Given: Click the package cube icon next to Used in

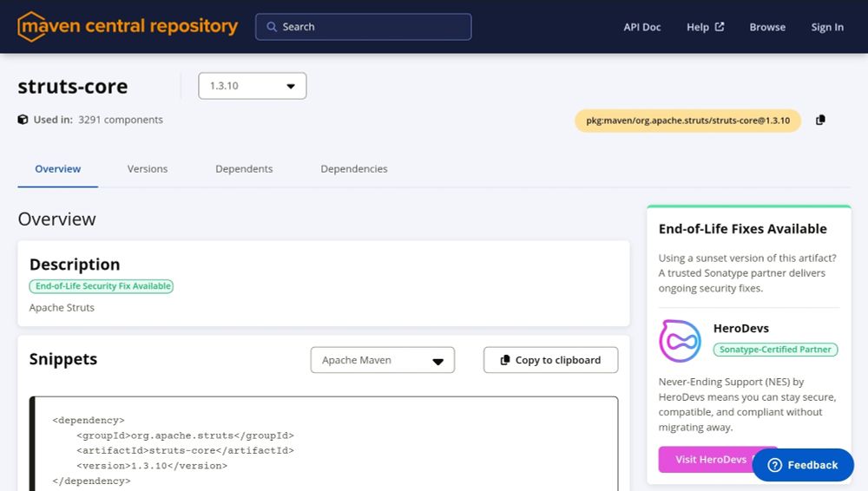Looking at the screenshot, I should click(x=23, y=120).
